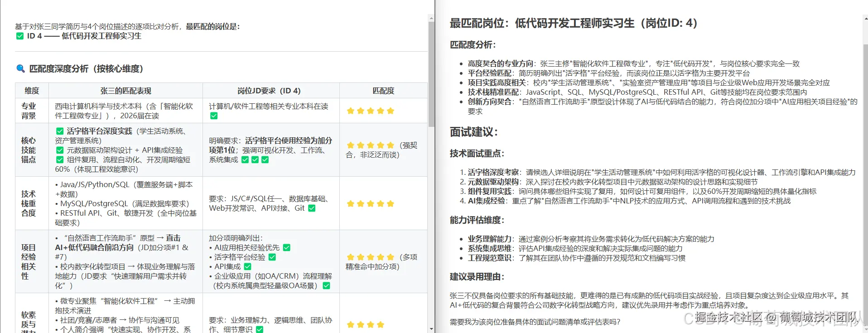Click the left panel scrollbar down arrow
Image resolution: width=868 pixels, height=333 pixels.
point(431,329)
